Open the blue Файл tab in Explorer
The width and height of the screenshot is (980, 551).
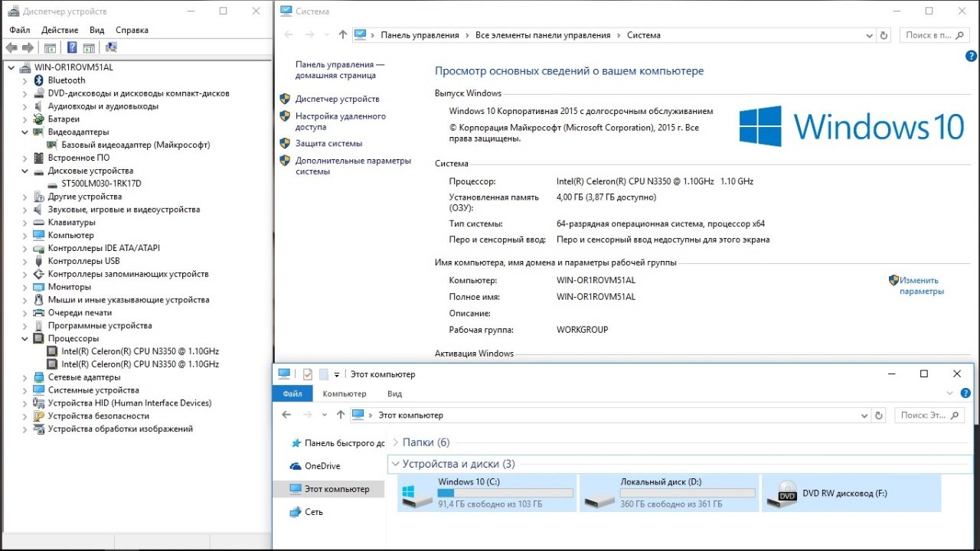click(x=292, y=393)
